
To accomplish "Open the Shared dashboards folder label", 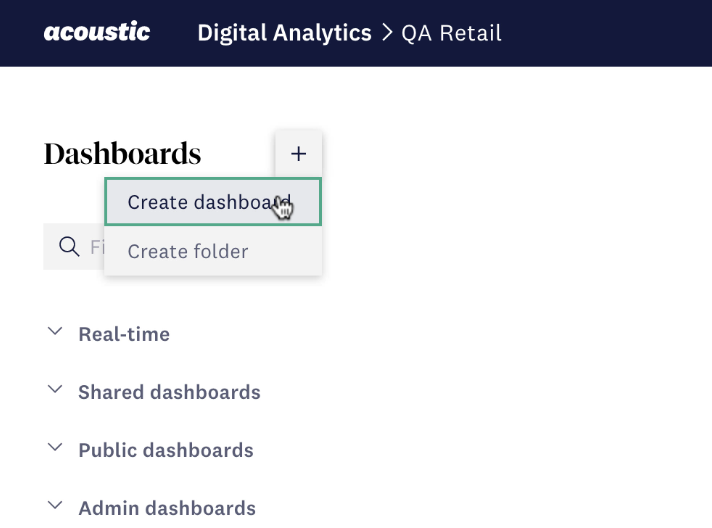I will 169,392.
